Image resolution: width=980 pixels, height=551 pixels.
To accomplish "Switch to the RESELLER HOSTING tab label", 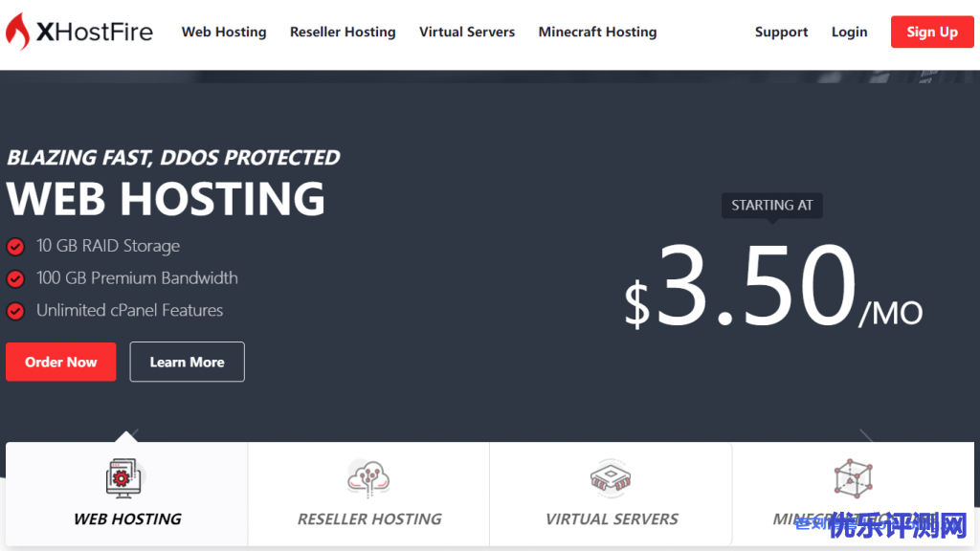I will (x=369, y=519).
